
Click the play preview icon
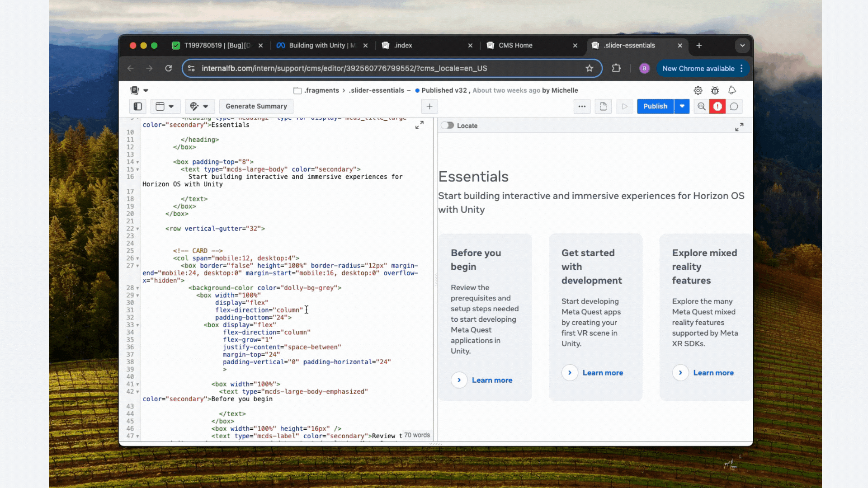[624, 107]
